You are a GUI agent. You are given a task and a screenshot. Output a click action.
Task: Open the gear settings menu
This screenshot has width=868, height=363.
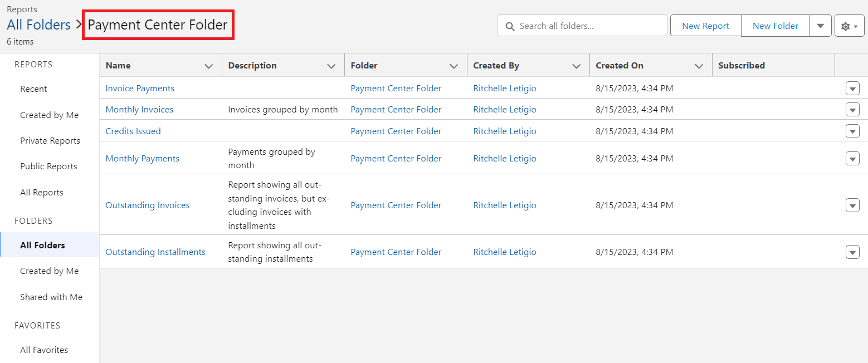point(849,26)
